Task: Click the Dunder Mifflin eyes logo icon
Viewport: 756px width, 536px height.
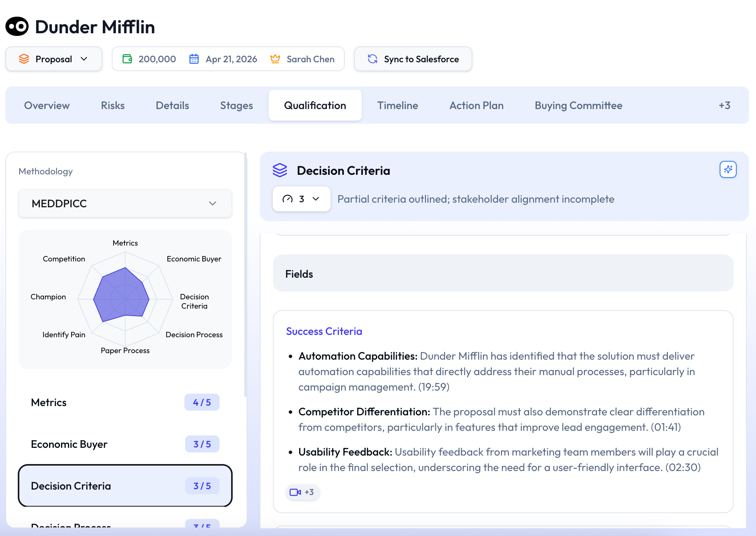Action: (17, 27)
